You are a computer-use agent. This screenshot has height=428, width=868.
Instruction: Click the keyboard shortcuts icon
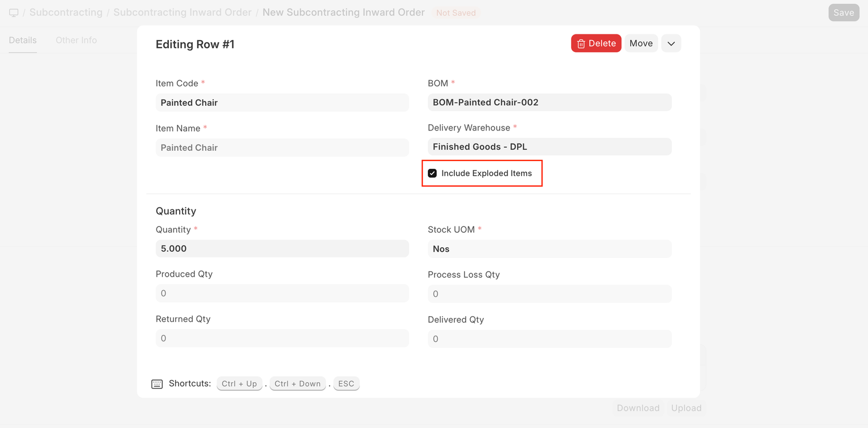pyautogui.click(x=157, y=384)
